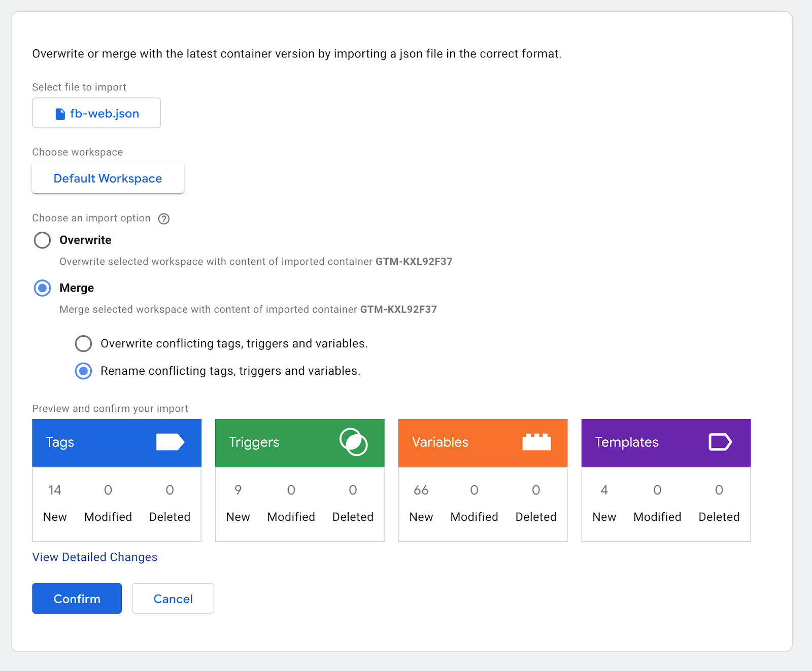Click the Triggers overlapping circles icon
812x671 pixels.
click(353, 442)
